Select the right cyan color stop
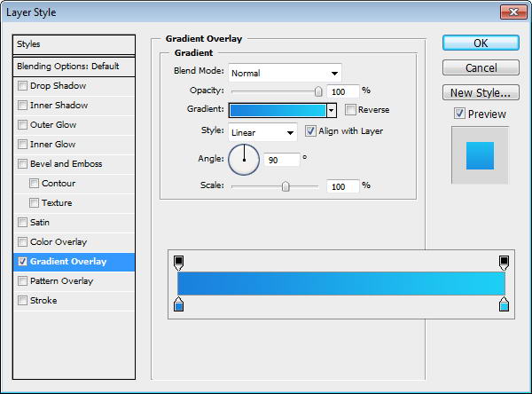532x394 pixels. point(504,304)
